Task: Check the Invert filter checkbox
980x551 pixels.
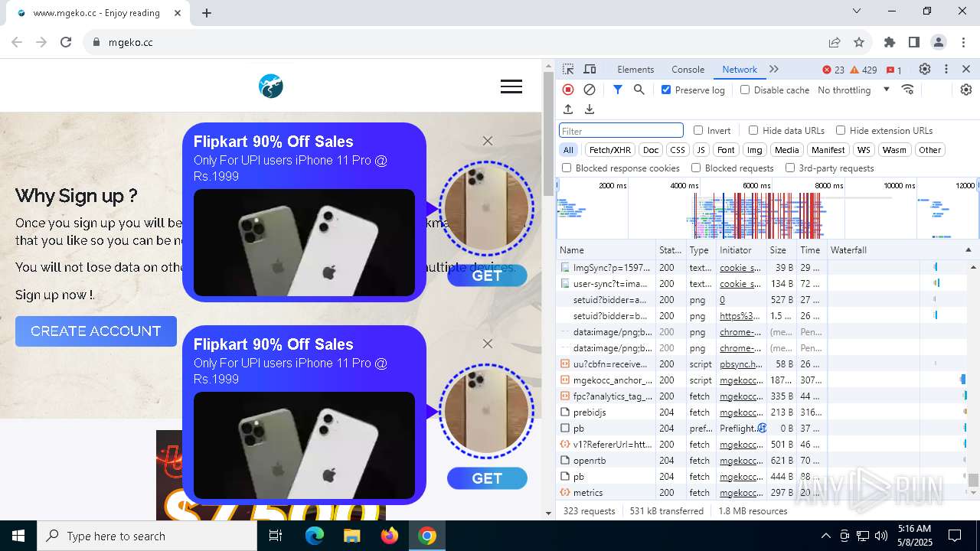Action: tap(698, 130)
